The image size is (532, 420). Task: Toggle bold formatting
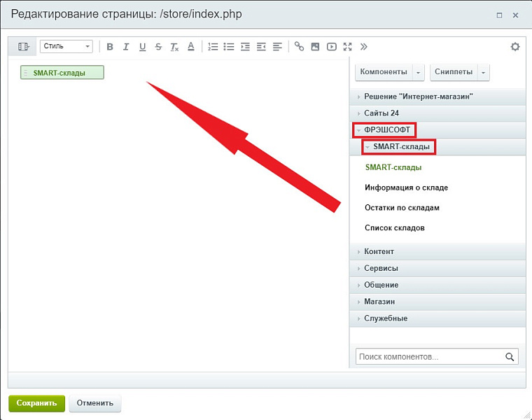pyautogui.click(x=110, y=47)
